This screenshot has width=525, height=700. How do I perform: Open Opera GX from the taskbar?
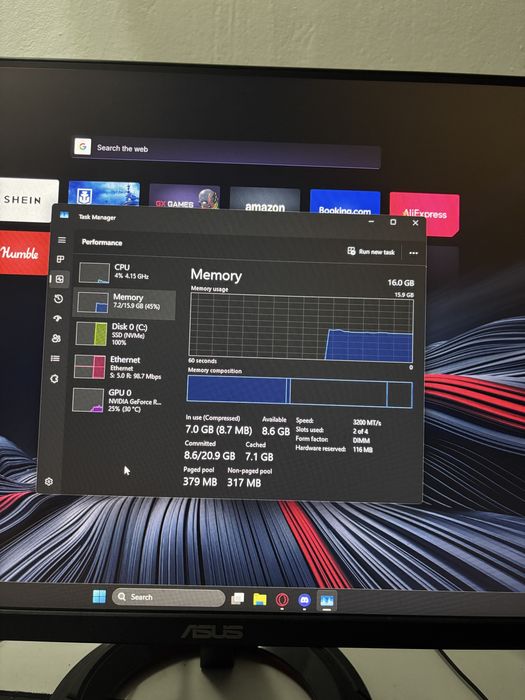click(x=282, y=600)
